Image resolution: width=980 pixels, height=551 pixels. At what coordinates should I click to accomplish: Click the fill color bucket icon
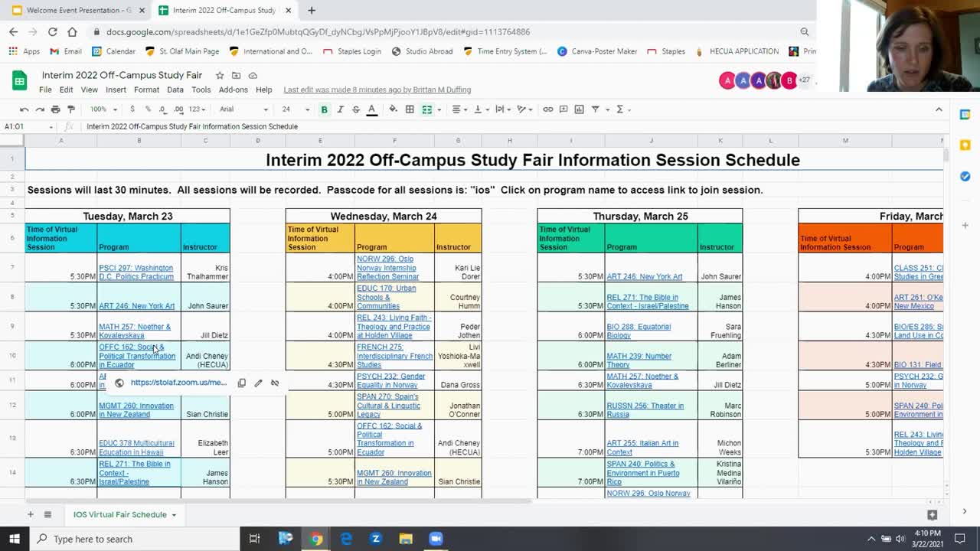393,109
